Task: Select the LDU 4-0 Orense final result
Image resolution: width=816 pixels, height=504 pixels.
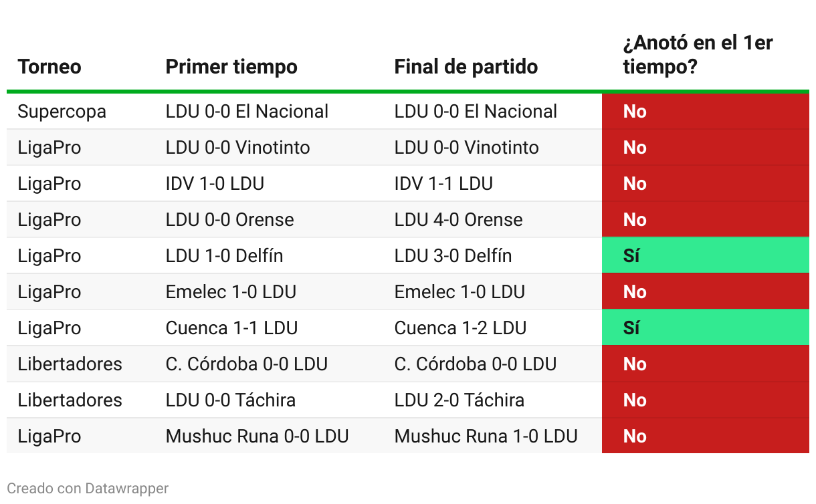Action: 459,219
